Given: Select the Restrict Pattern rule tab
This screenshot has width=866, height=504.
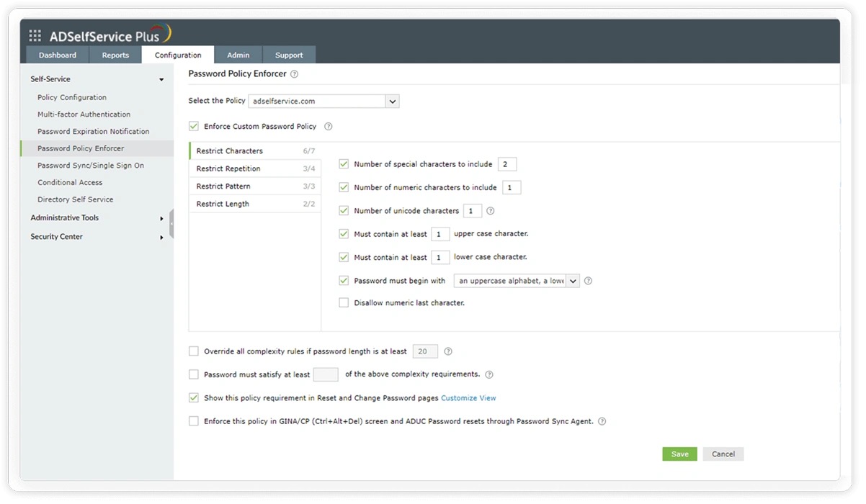Looking at the screenshot, I should click(255, 186).
